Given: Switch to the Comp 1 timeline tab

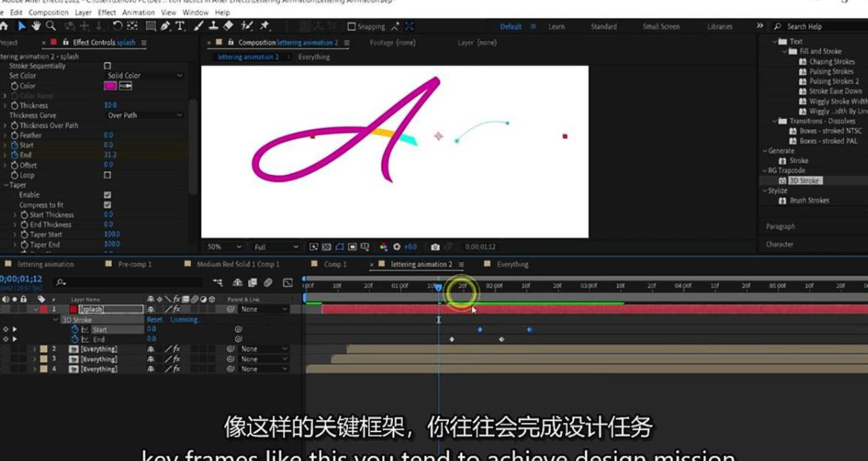Looking at the screenshot, I should [x=335, y=265].
